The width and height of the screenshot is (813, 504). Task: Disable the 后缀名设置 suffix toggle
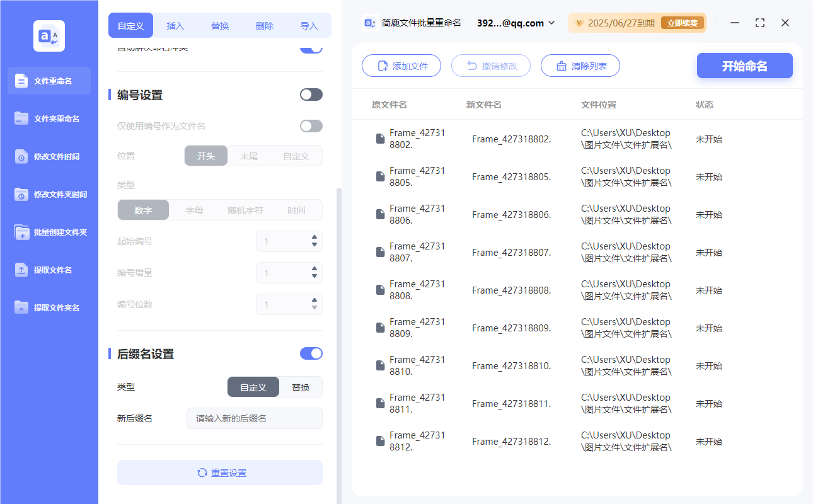(x=311, y=353)
